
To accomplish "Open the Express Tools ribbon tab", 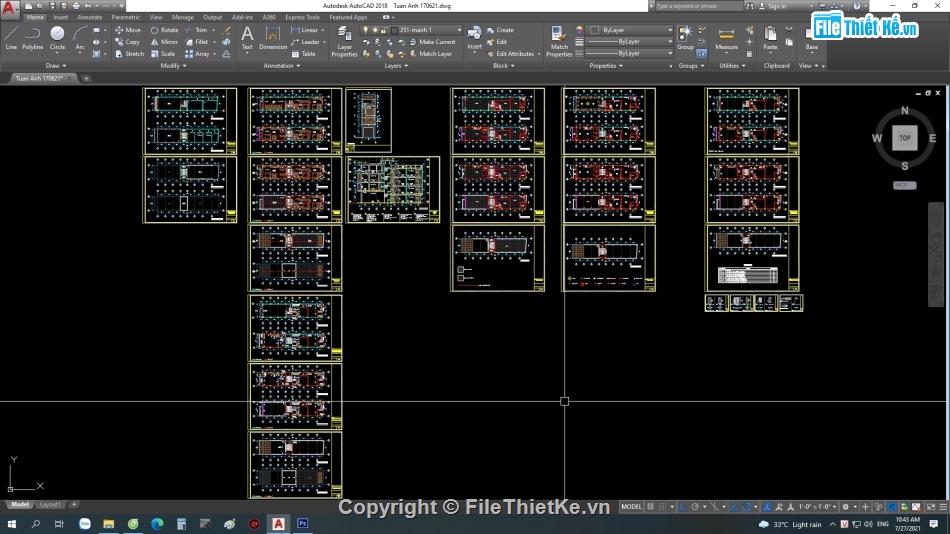I will point(302,18).
